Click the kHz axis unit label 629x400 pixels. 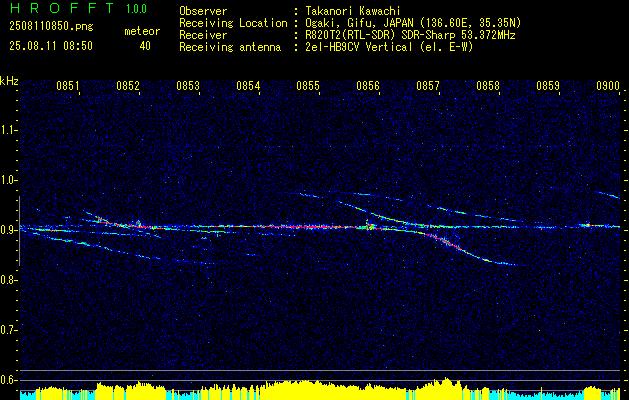pos(9,81)
